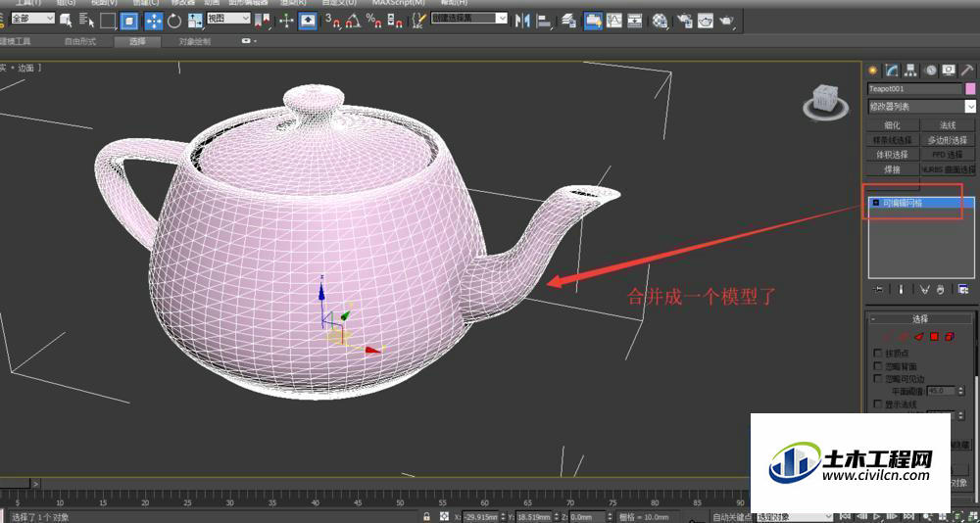Click the Select Object arrow tool

66,21
